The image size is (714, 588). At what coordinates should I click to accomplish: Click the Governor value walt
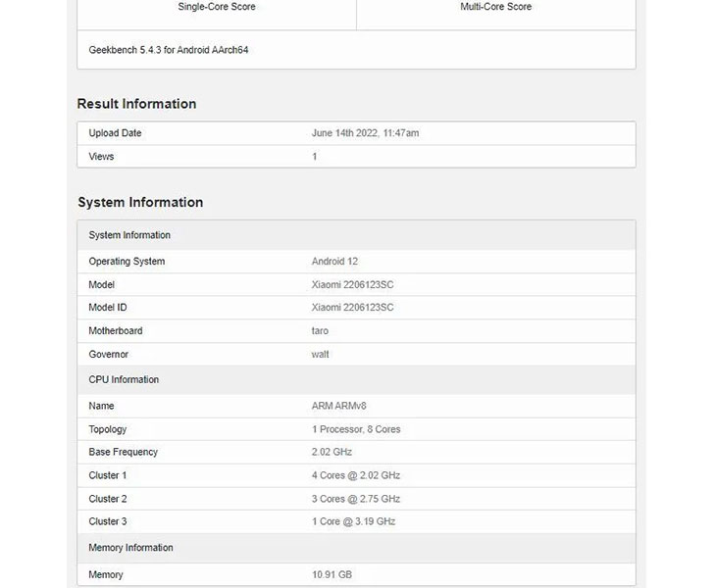(x=320, y=355)
